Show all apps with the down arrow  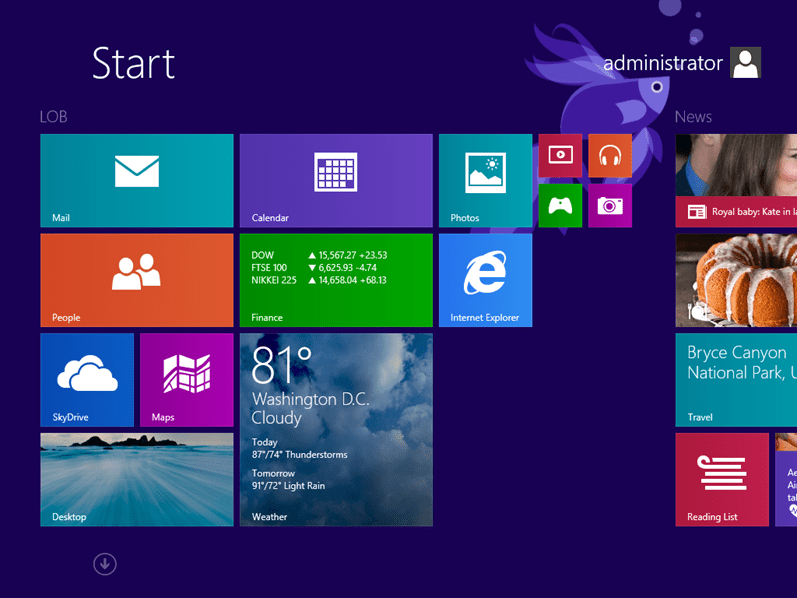point(105,564)
